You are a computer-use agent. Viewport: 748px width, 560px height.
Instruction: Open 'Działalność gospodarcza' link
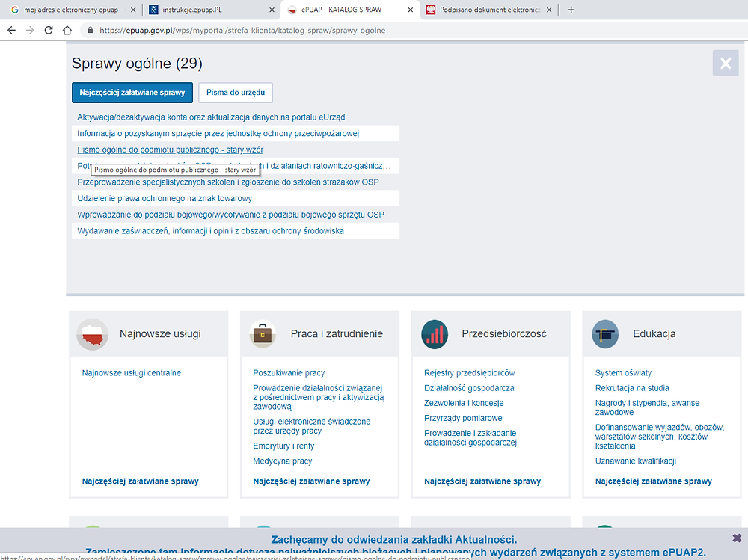point(469,388)
